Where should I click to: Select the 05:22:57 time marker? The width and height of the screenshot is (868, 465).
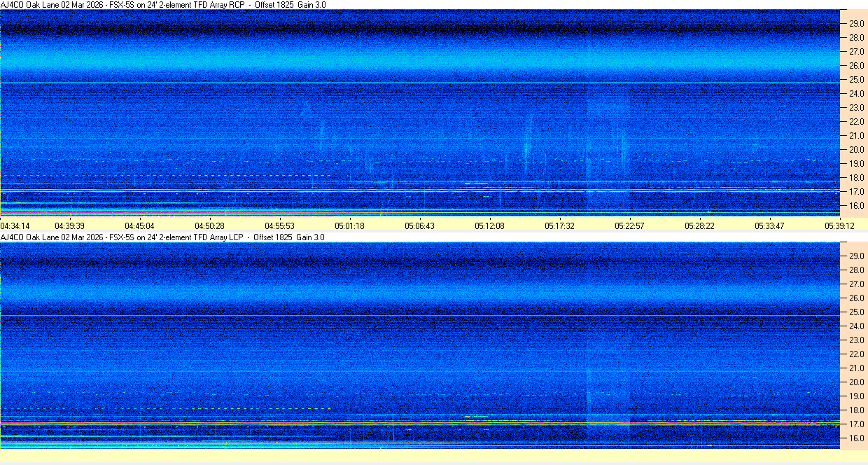click(629, 225)
